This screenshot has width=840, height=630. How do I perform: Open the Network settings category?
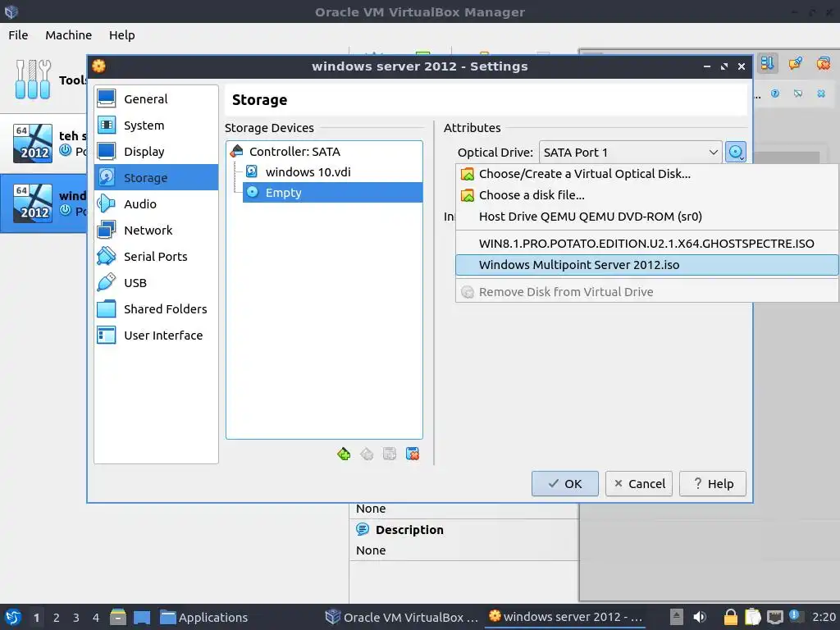(156, 230)
